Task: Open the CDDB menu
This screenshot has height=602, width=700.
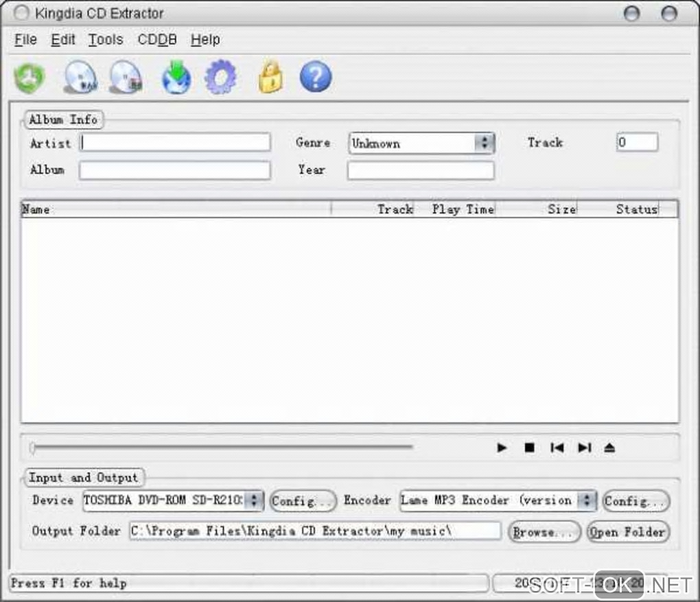Action: coord(157,39)
